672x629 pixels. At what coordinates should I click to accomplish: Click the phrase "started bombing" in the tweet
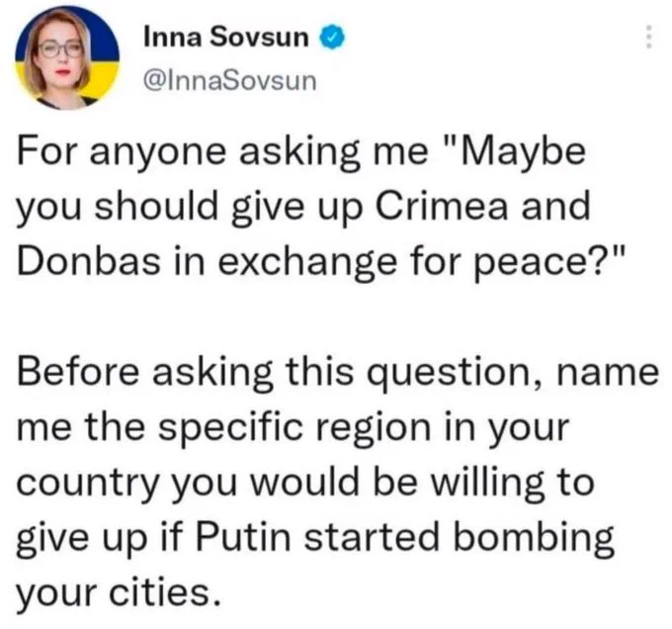459,539
